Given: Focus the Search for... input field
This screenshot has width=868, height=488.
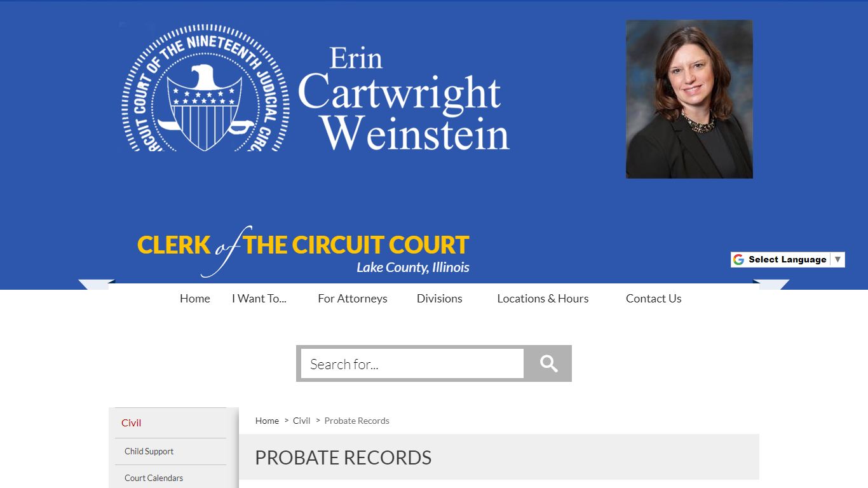Looking at the screenshot, I should click(412, 363).
